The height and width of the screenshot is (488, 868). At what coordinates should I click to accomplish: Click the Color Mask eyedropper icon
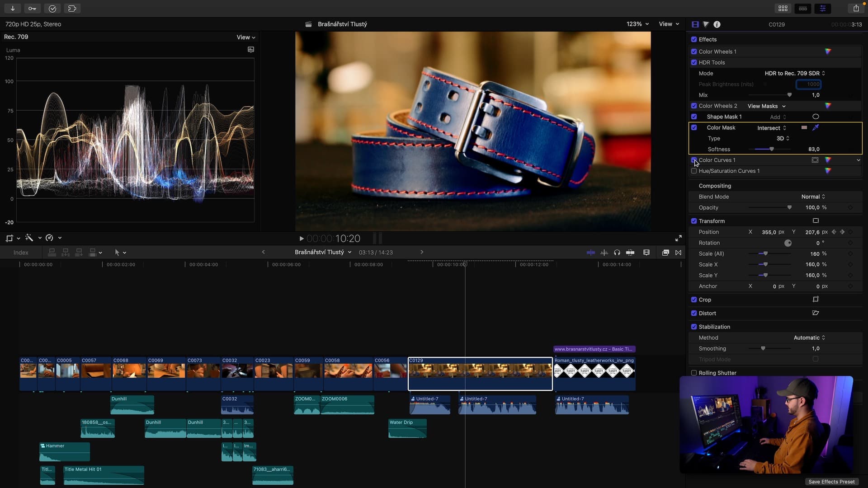(x=816, y=128)
